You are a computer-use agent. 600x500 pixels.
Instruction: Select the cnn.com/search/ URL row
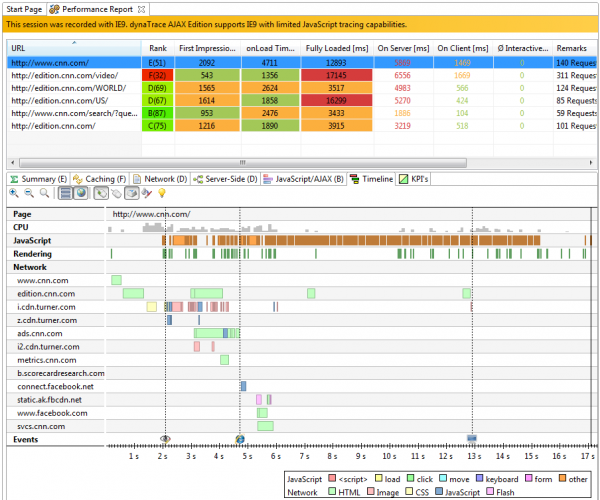click(302, 113)
